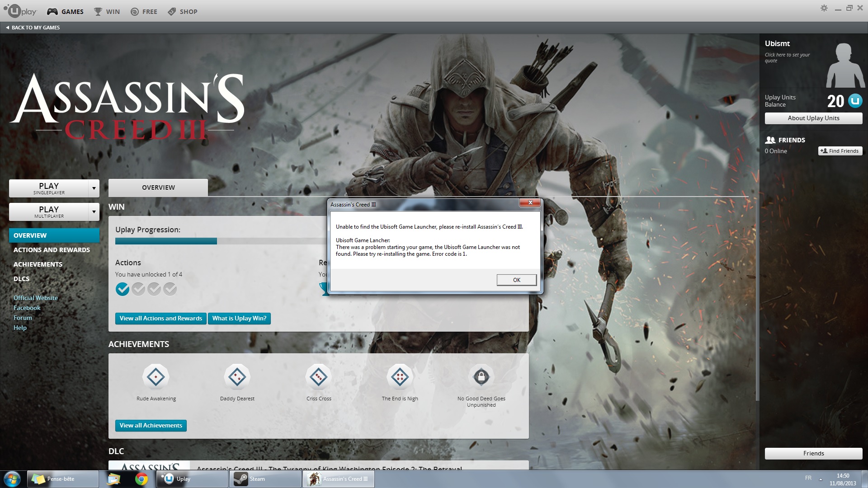
Task: Click the Friends button at bottom right
Action: [813, 454]
